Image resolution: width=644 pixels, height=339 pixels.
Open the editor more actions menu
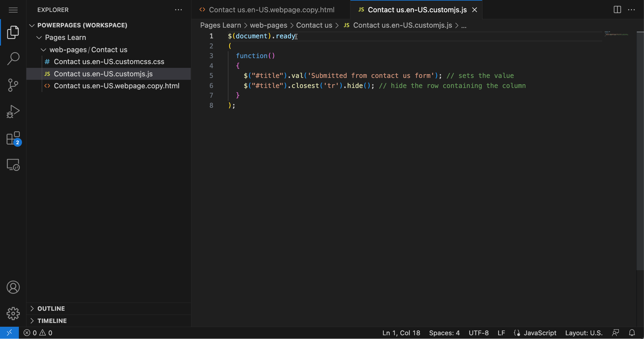point(632,10)
